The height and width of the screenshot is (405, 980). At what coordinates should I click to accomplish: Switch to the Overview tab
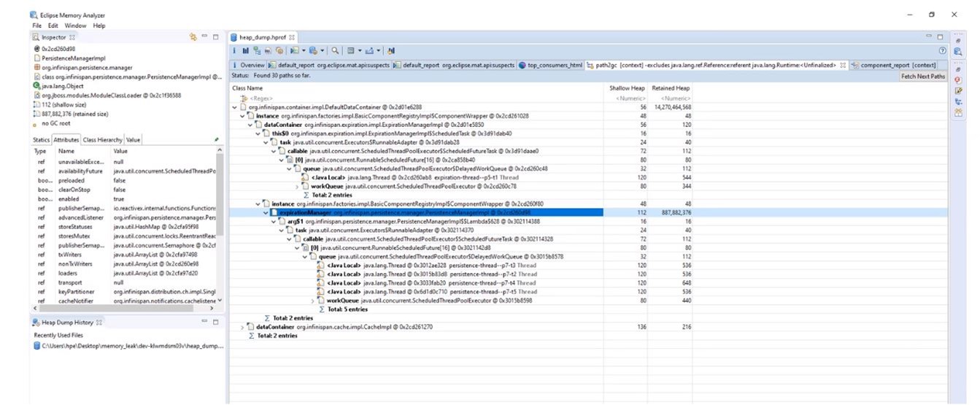point(249,65)
